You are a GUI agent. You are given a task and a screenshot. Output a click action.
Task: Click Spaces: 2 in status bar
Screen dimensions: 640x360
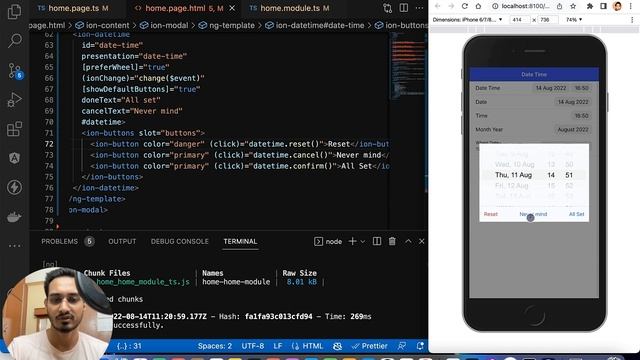(x=215, y=346)
